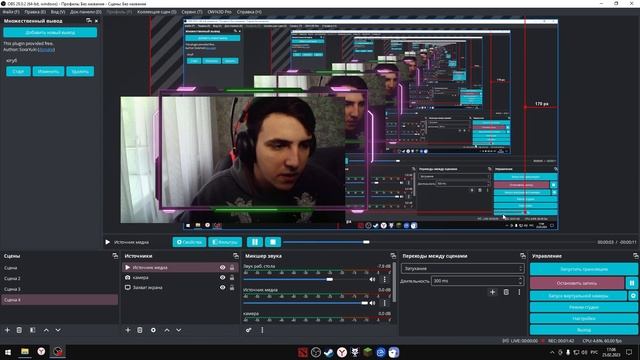
Task: Add a scene transition with plus icon
Action: 492,292
